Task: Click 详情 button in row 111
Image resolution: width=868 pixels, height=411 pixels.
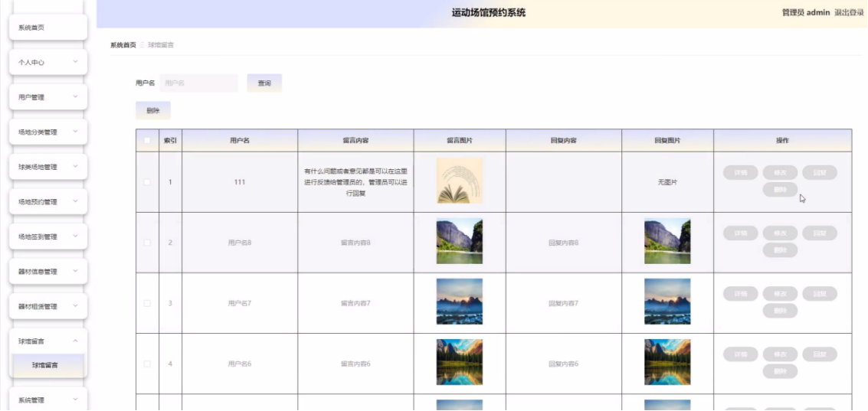Action: pyautogui.click(x=741, y=172)
